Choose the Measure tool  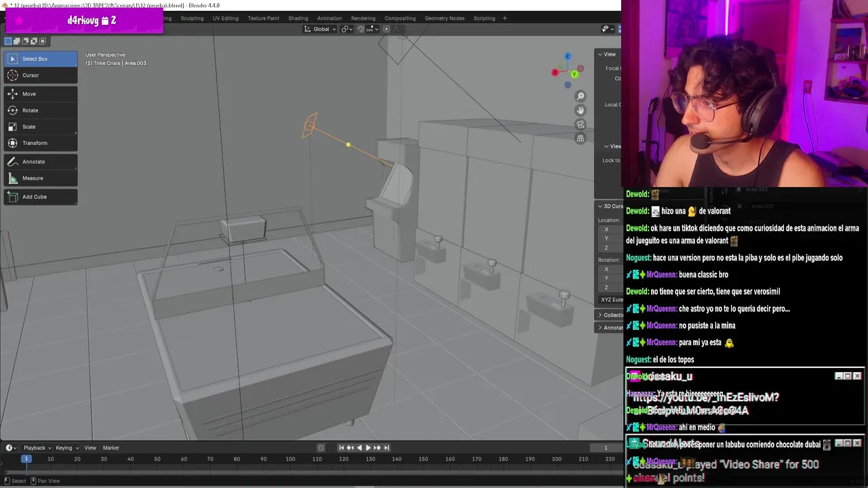41,178
